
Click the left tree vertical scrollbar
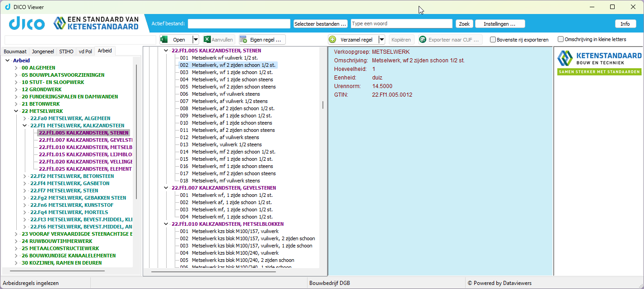coord(136,131)
